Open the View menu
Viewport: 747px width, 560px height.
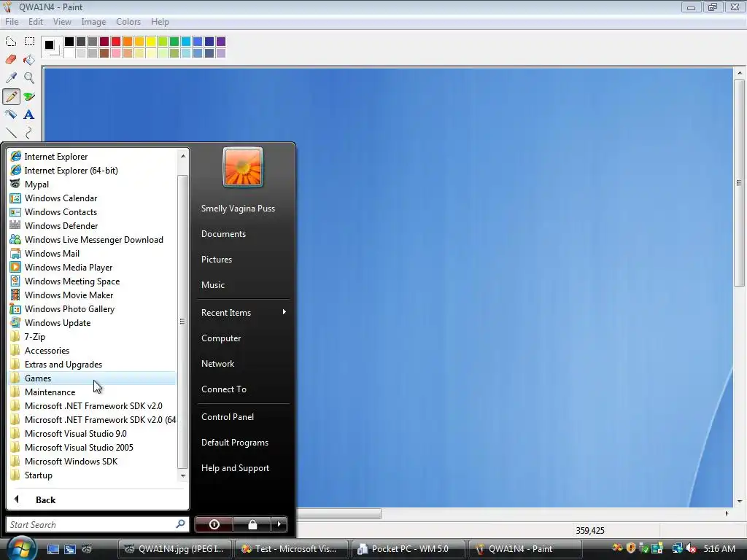point(62,22)
